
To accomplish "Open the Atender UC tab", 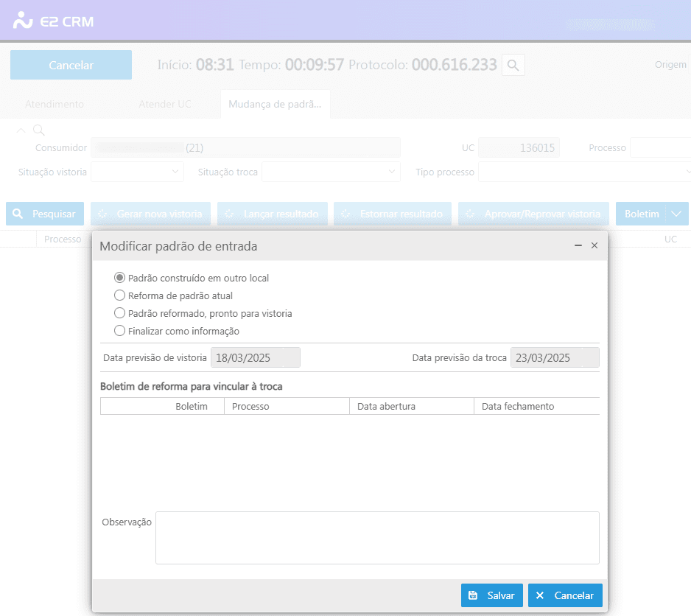I will (165, 104).
